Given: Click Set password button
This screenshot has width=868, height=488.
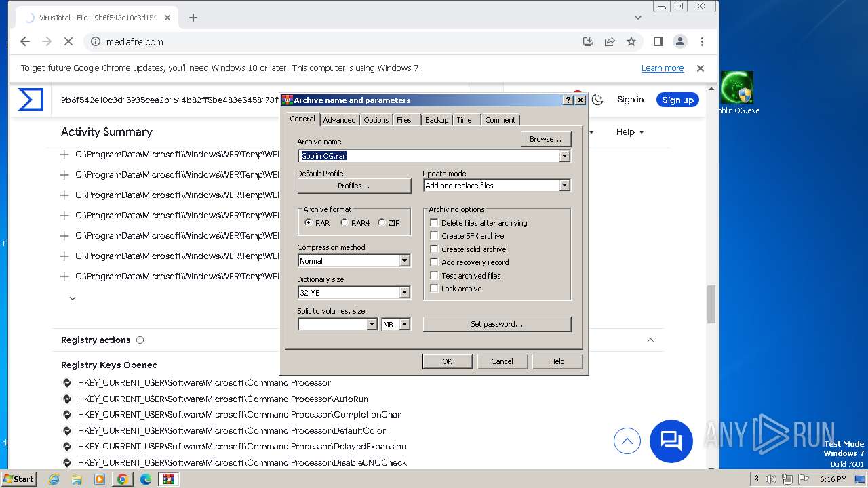Looking at the screenshot, I should [497, 324].
